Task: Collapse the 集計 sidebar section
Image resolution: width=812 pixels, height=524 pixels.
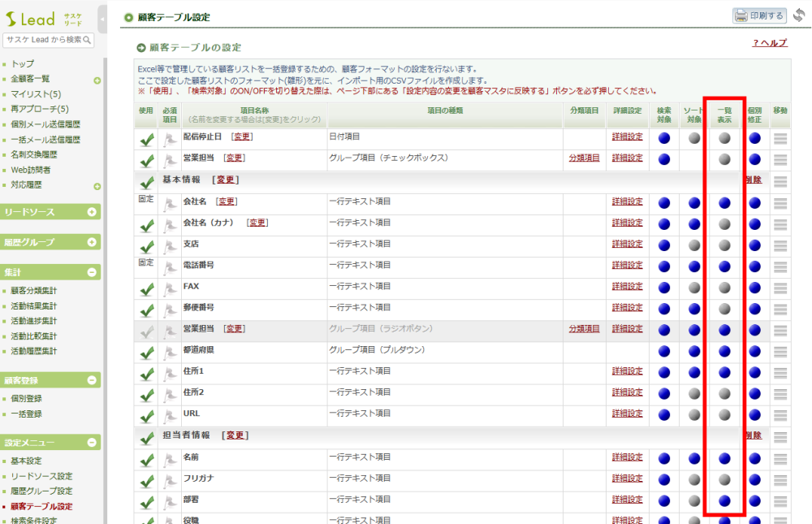Action: [92, 273]
